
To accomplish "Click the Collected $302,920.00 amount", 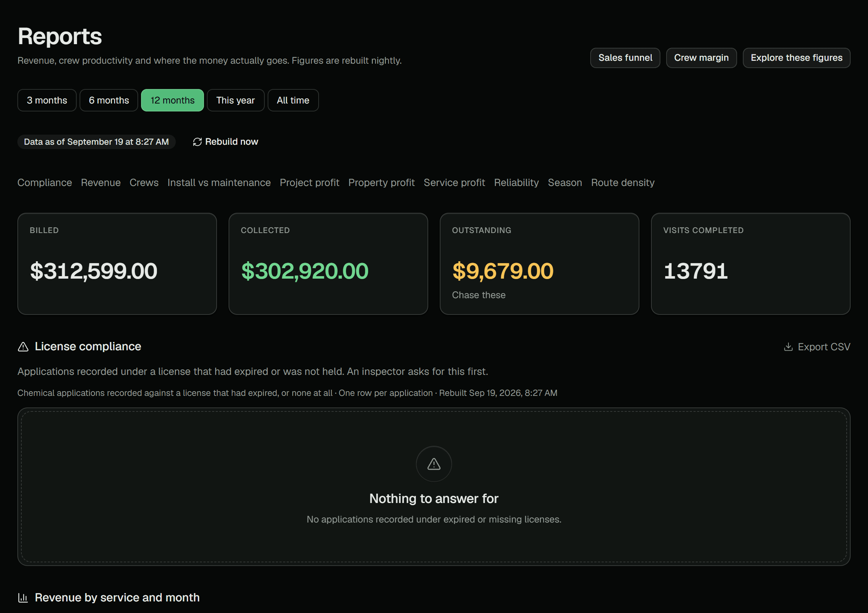I will click(305, 271).
